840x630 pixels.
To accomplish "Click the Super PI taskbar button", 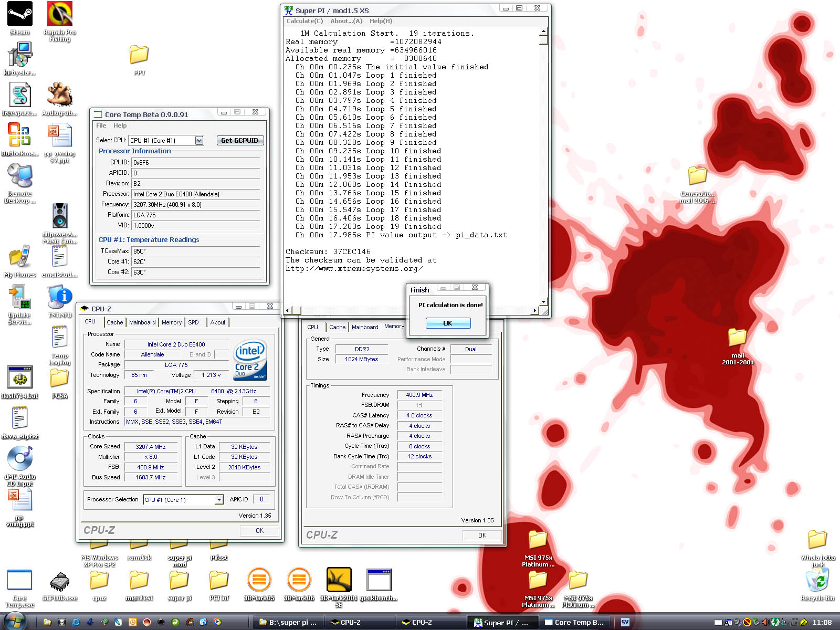I will [x=503, y=622].
